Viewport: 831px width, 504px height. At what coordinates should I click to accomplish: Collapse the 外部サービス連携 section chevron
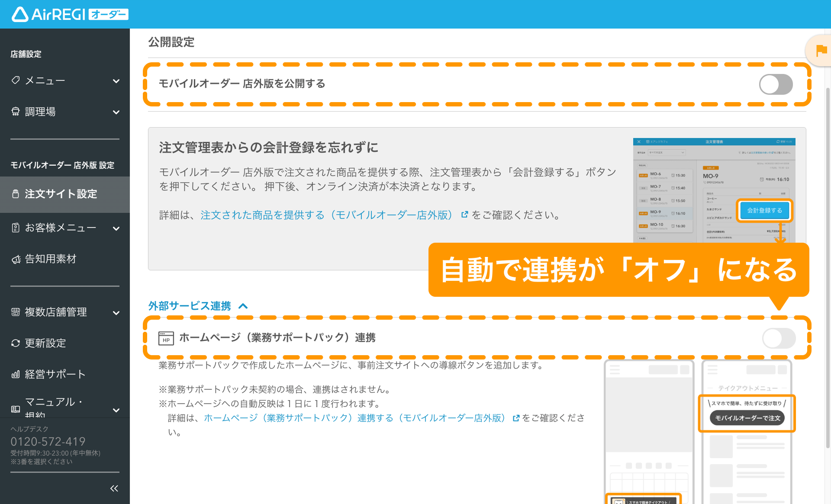tap(243, 306)
